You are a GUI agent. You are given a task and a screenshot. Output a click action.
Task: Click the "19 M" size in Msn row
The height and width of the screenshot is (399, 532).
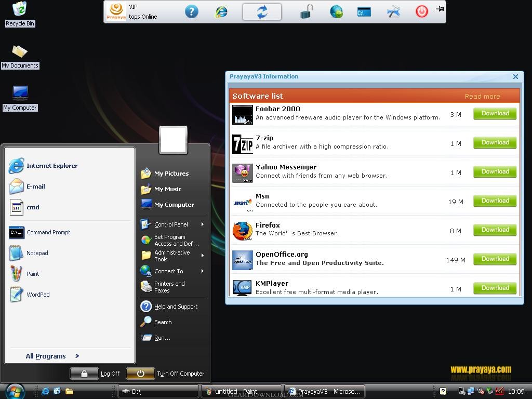(x=456, y=202)
